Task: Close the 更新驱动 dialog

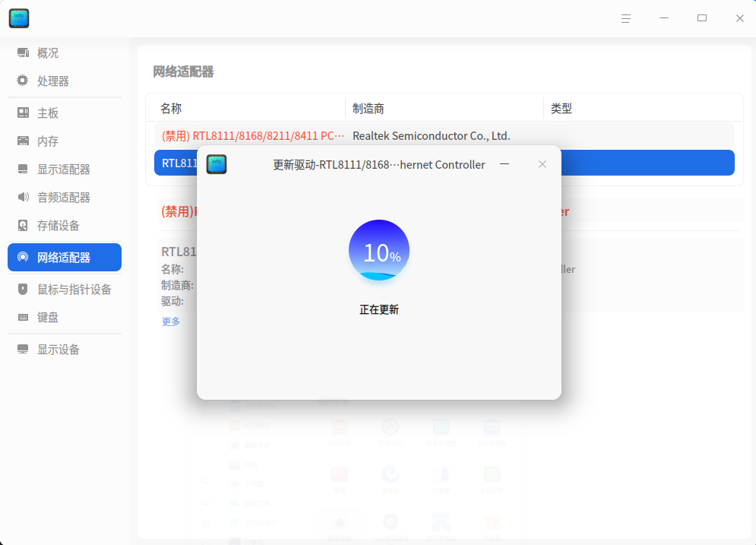Action: [542, 164]
